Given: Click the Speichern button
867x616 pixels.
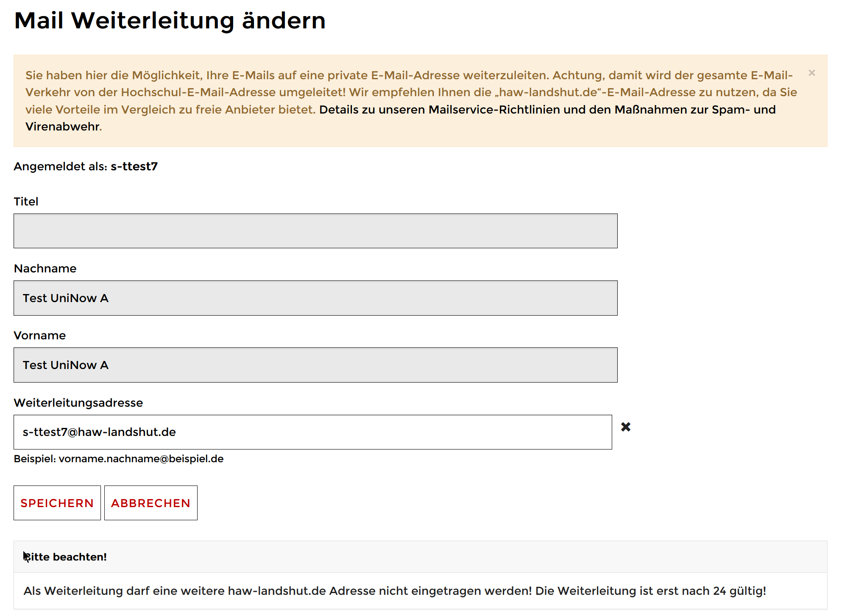Looking at the screenshot, I should coord(57,503).
